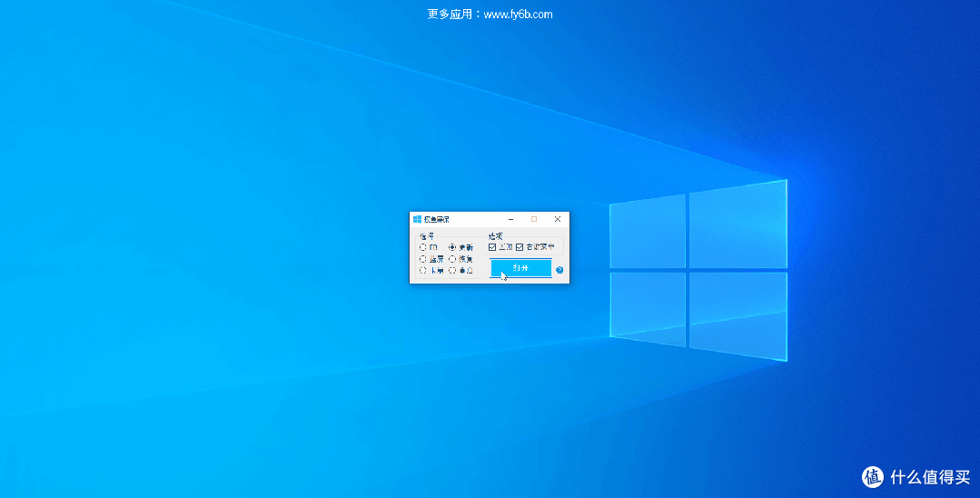The height and width of the screenshot is (498, 980).
Task: Maximize the small dialog window
Action: click(534, 219)
